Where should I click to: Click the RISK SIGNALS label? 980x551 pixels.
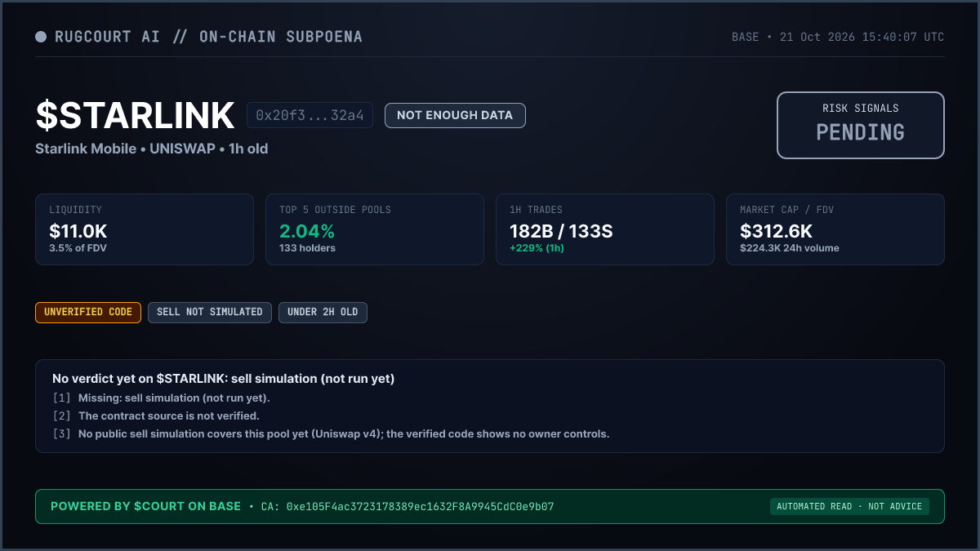861,108
